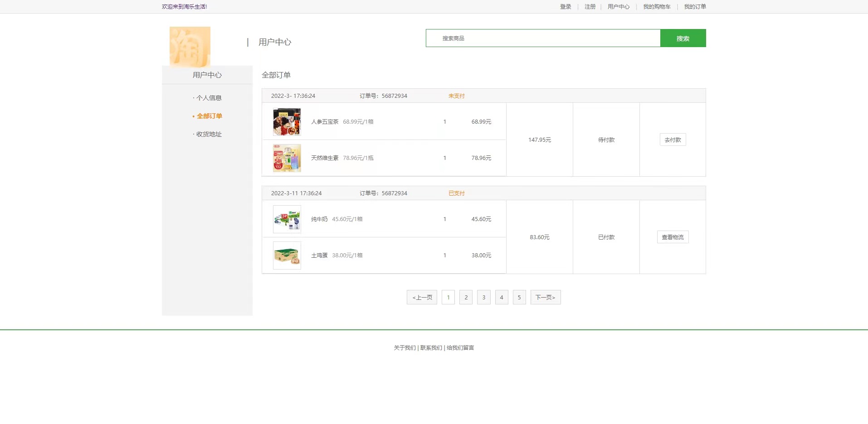
Task: Open 我的购物车 in top bar
Action: point(657,7)
